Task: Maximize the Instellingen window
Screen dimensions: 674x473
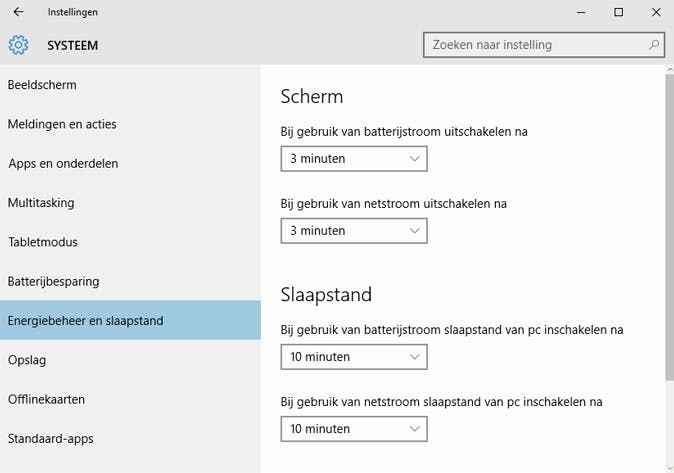Action: [618, 12]
